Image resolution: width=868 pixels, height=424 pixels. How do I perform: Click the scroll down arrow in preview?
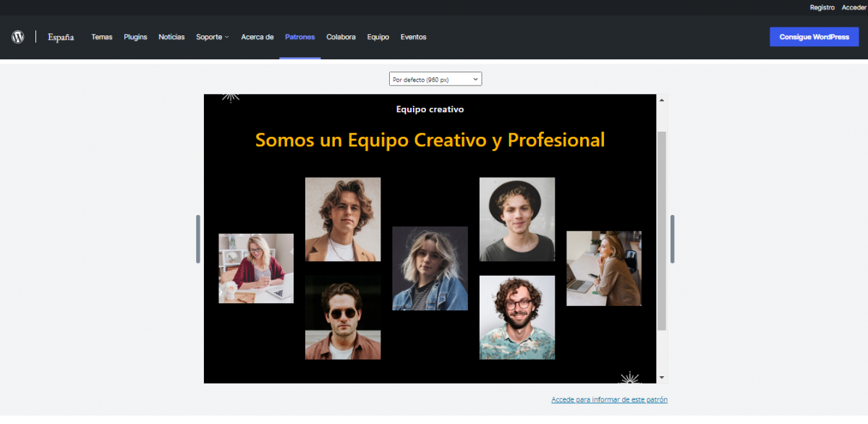661,378
